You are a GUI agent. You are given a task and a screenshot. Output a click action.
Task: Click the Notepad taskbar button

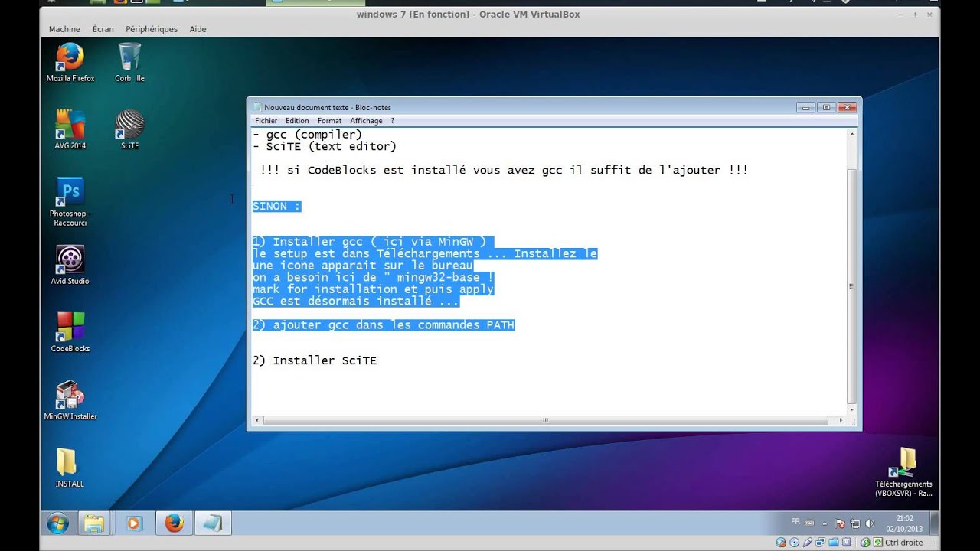tap(213, 523)
